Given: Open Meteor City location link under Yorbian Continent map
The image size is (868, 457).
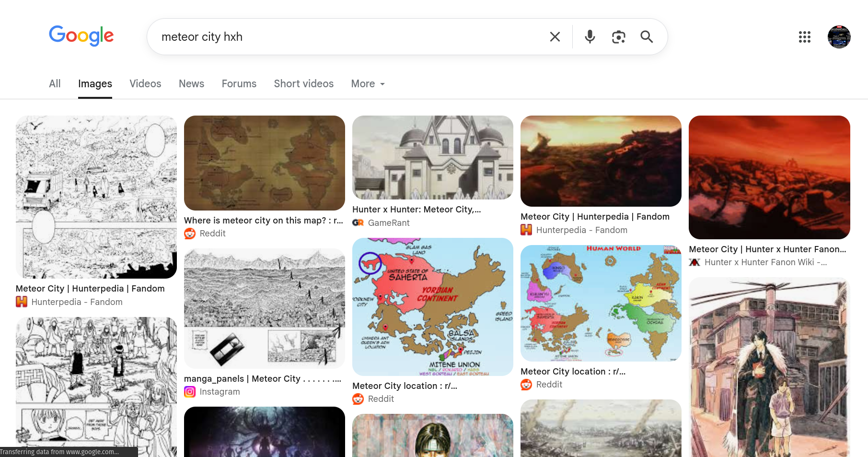Looking at the screenshot, I should point(405,386).
